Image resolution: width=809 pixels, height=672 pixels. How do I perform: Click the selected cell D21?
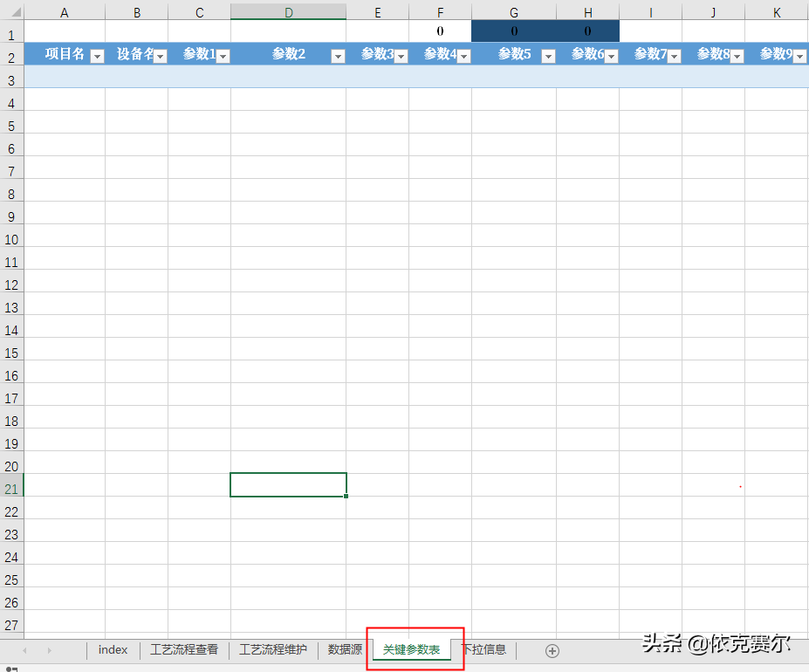(x=288, y=484)
